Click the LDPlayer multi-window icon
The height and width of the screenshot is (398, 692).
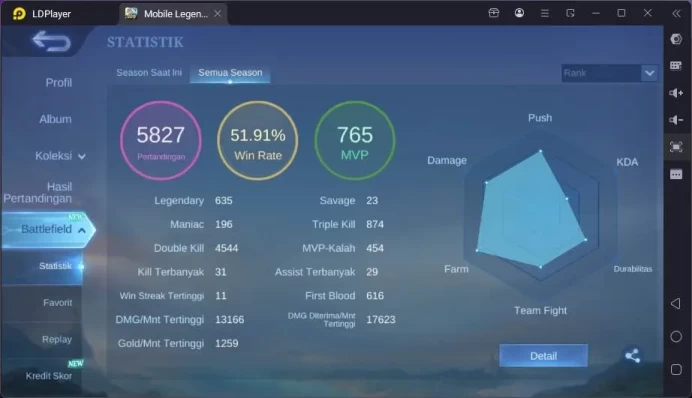point(570,13)
